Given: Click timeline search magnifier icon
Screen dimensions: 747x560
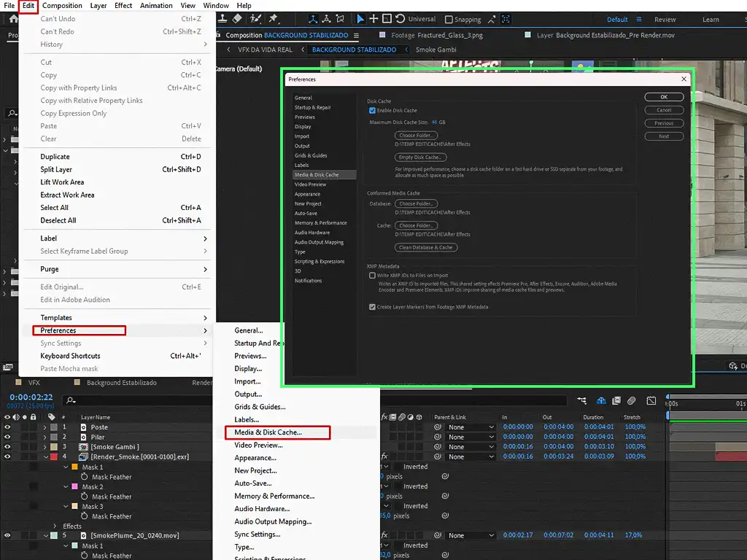Looking at the screenshot, I should point(71,400).
